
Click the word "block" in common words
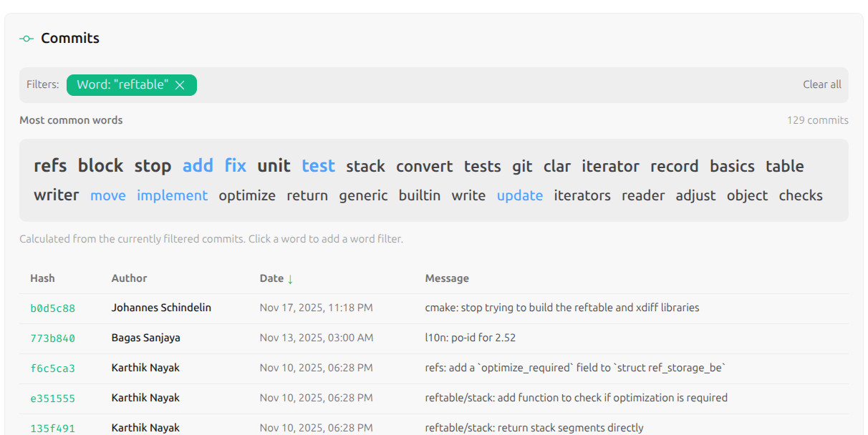100,166
